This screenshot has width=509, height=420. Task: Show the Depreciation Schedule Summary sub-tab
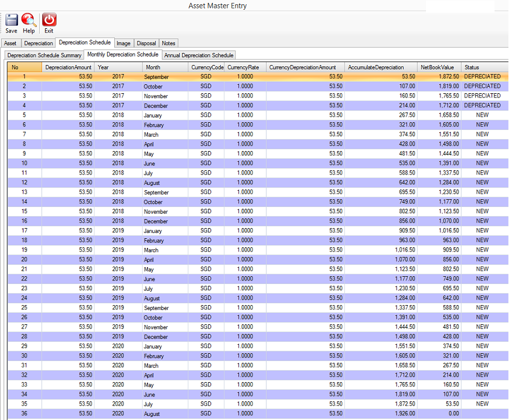[44, 55]
